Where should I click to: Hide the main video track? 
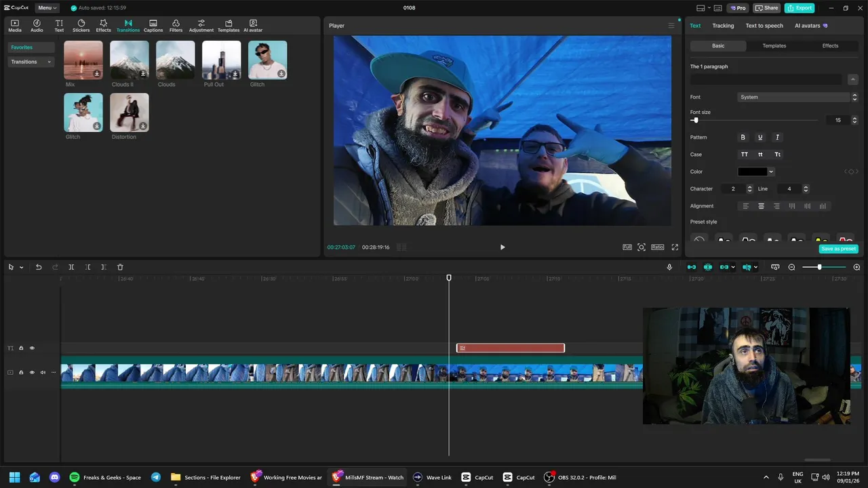pos(32,372)
